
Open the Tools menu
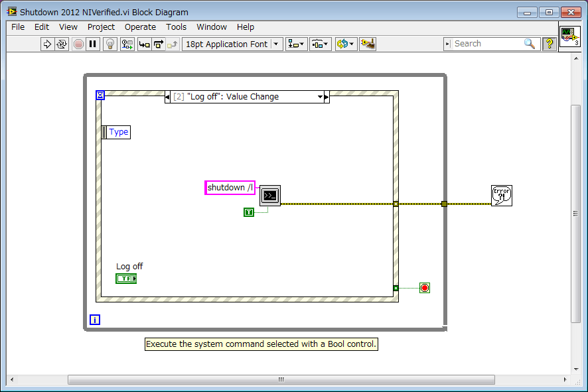[x=177, y=27]
